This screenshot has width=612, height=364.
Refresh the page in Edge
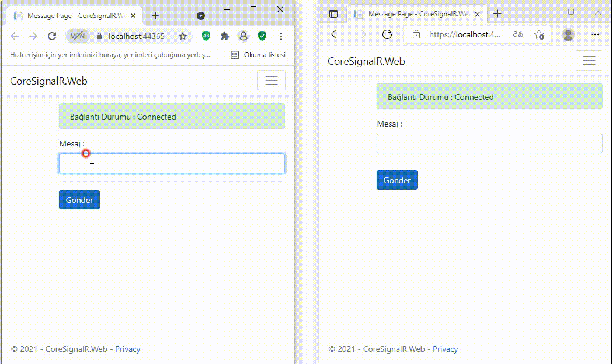coord(387,34)
